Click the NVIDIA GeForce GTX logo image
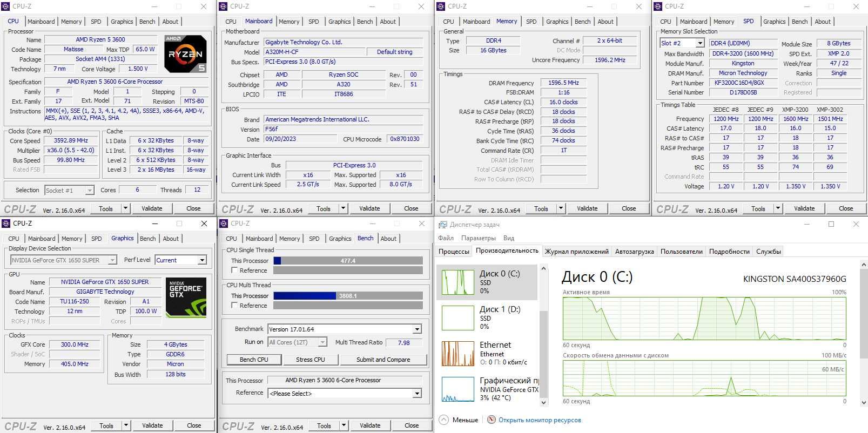Image resolution: width=868 pixels, height=433 pixels. [186, 297]
